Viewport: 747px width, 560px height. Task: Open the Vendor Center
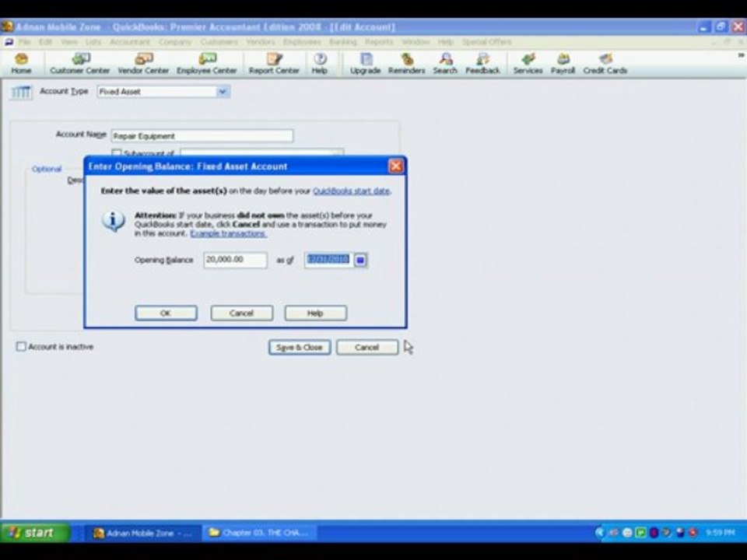(143, 64)
